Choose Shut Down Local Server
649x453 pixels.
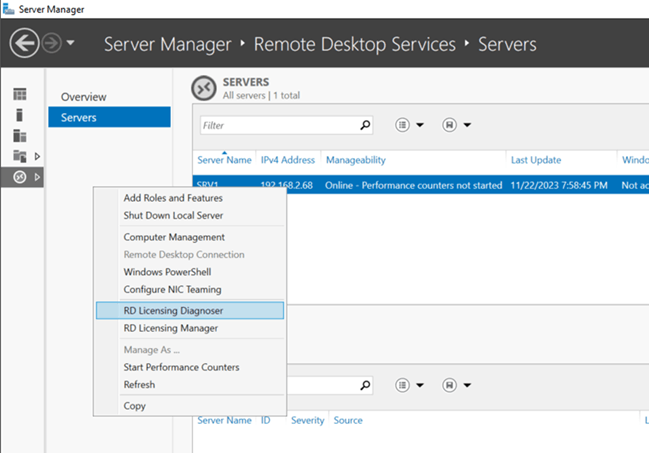[173, 215]
